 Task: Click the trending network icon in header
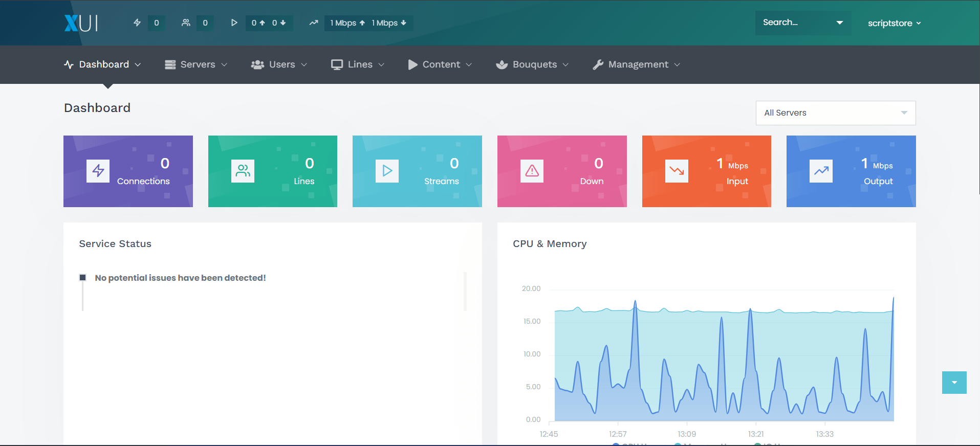coord(314,23)
